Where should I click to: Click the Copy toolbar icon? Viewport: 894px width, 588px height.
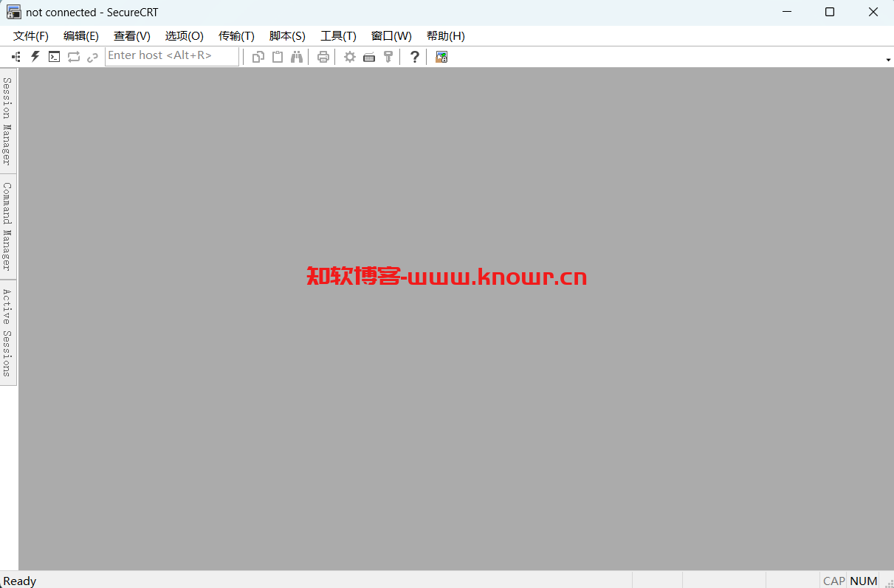point(258,56)
